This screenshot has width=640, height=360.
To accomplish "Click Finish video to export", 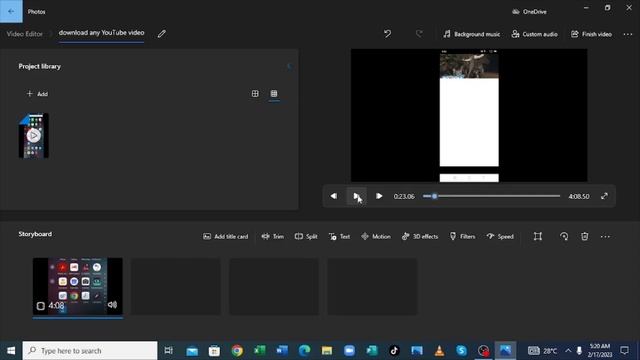I will [x=591, y=34].
